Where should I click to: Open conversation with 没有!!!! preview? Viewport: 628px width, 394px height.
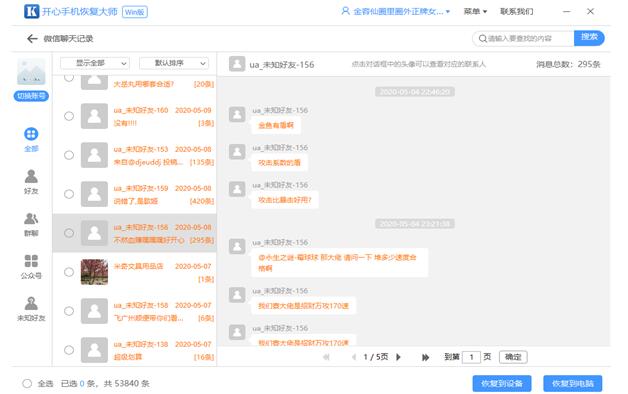point(135,116)
